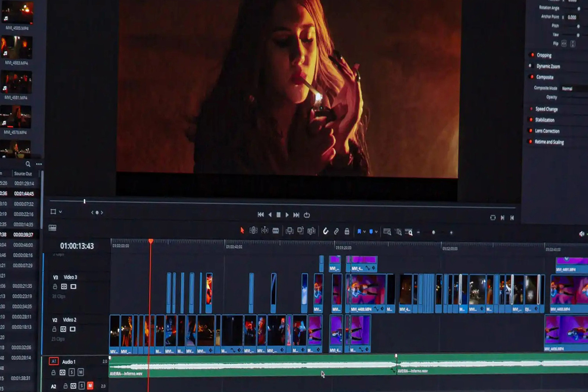Expand the Stabilization section
The width and height of the screenshot is (588, 392).
coord(544,120)
